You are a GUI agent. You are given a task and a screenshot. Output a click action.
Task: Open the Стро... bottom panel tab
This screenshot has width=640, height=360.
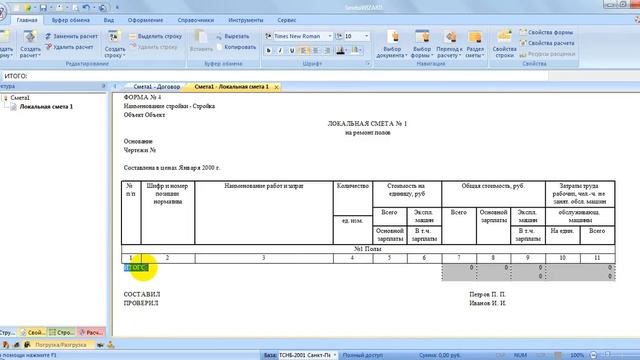click(62, 333)
